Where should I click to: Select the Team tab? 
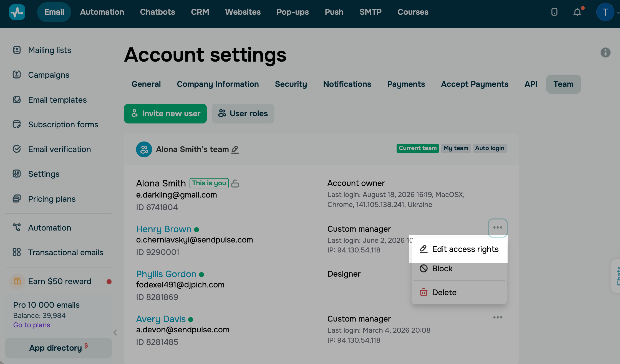coord(563,84)
